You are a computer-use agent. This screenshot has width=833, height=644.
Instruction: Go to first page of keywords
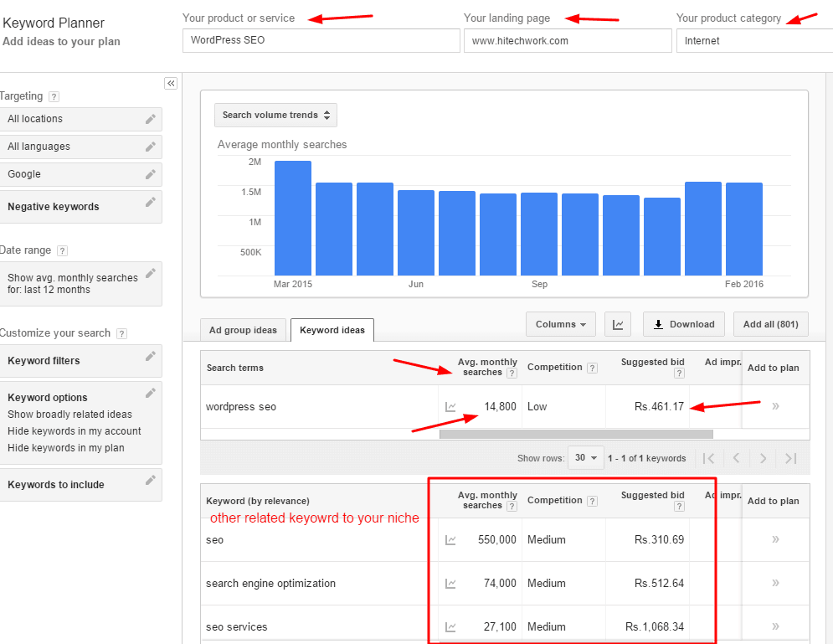coord(709,458)
